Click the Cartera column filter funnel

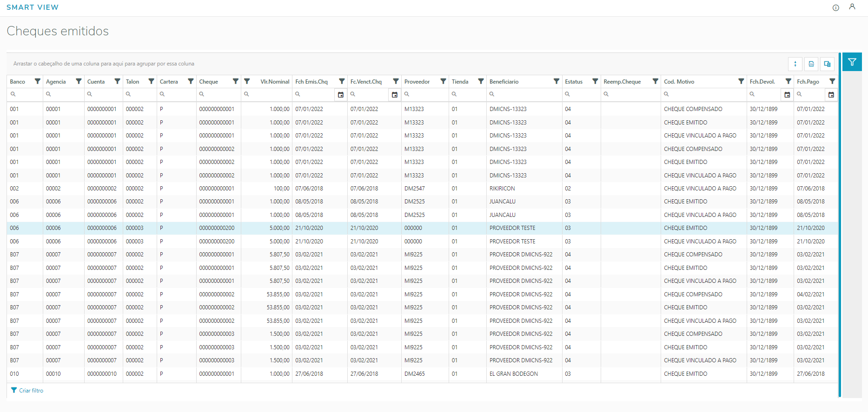[191, 81]
